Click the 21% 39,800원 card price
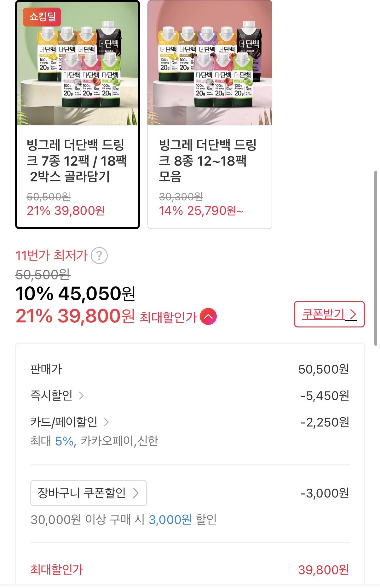Image resolution: width=380 pixels, height=588 pixels. pos(66,211)
